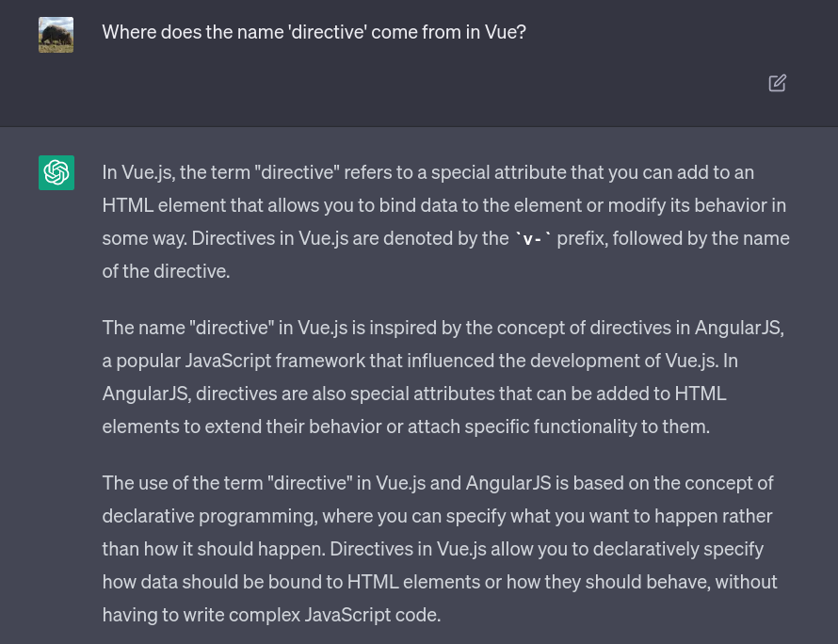This screenshot has height=644, width=838.
Task: Click the word "Vue?" in the user question
Action: click(x=505, y=32)
